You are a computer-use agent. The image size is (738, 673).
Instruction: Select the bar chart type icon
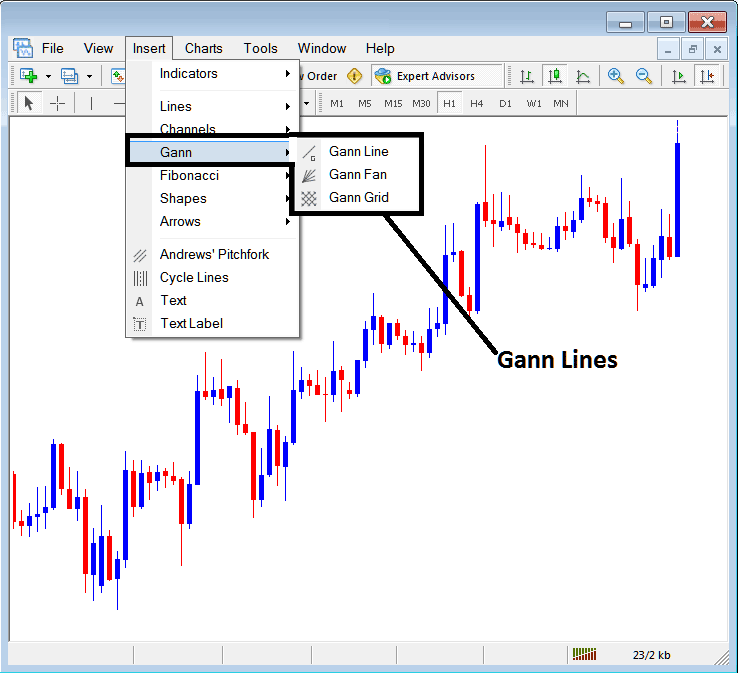pos(527,76)
